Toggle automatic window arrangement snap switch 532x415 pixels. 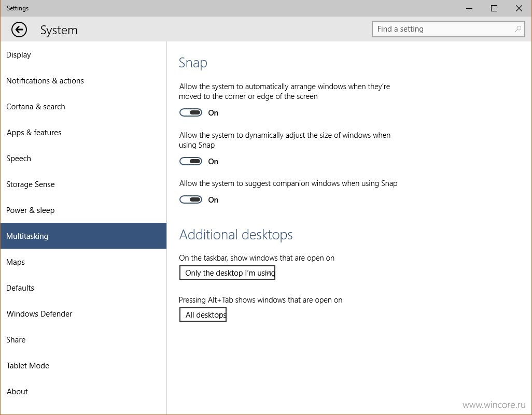[191, 112]
